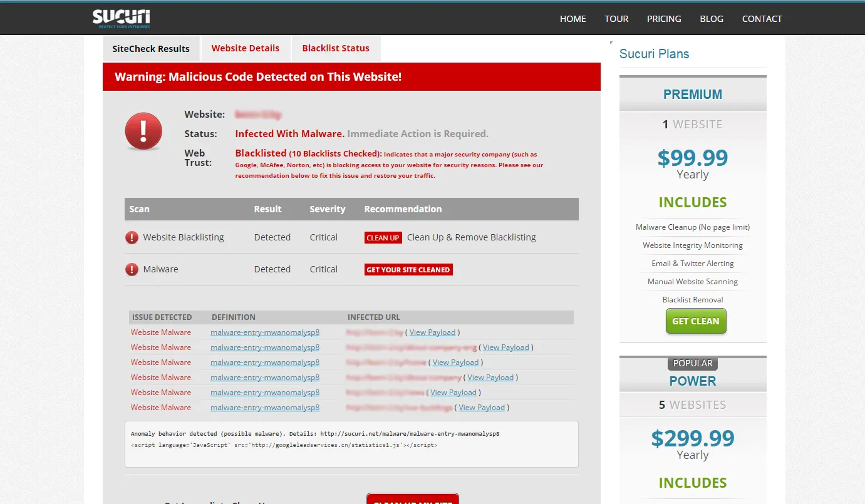This screenshot has width=865, height=504.
Task: Open the second malware-entry-mwanomalysp8 definition link
Action: pyautogui.click(x=265, y=347)
